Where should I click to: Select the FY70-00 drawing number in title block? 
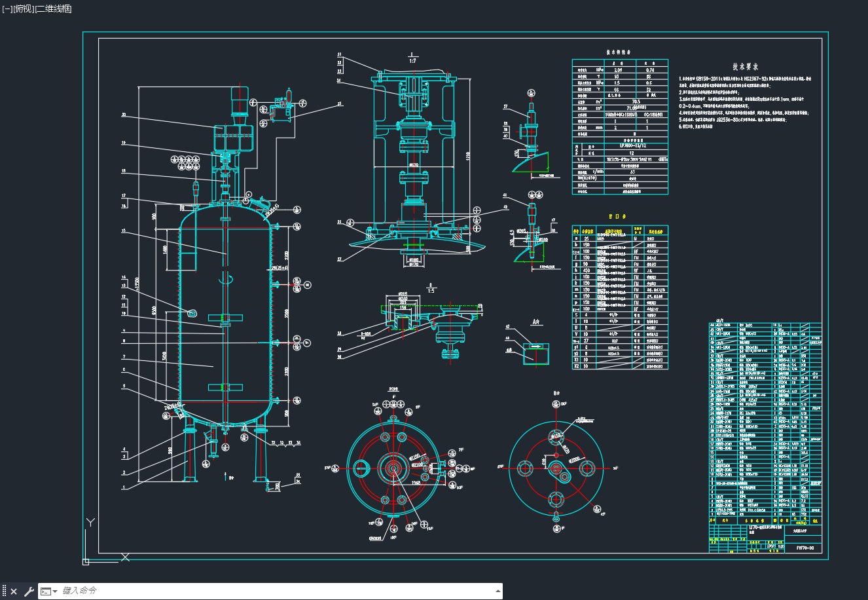[x=805, y=548]
